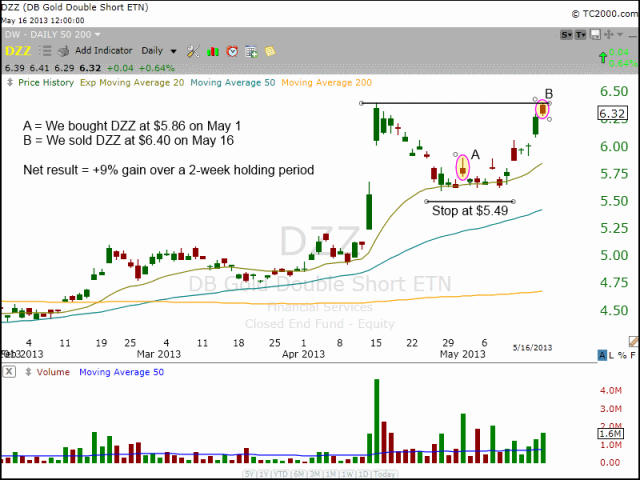
Task: Click the 6.29 low price value
Action: pos(64,68)
